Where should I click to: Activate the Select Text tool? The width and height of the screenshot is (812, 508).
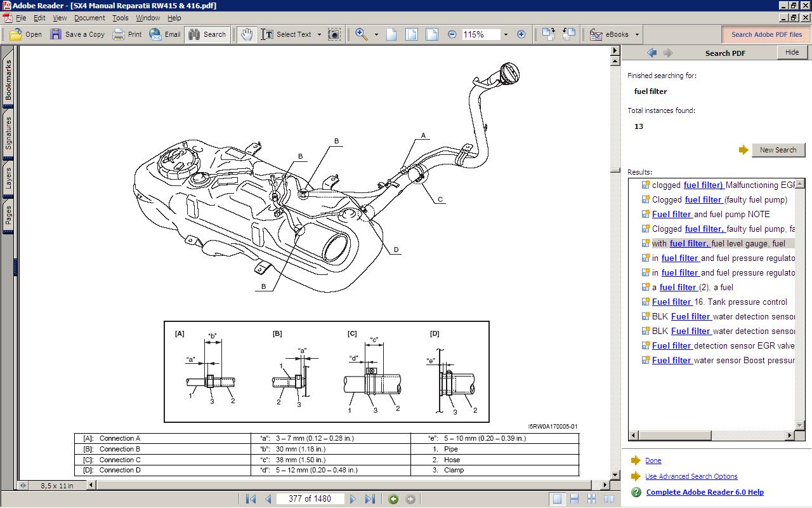point(287,34)
